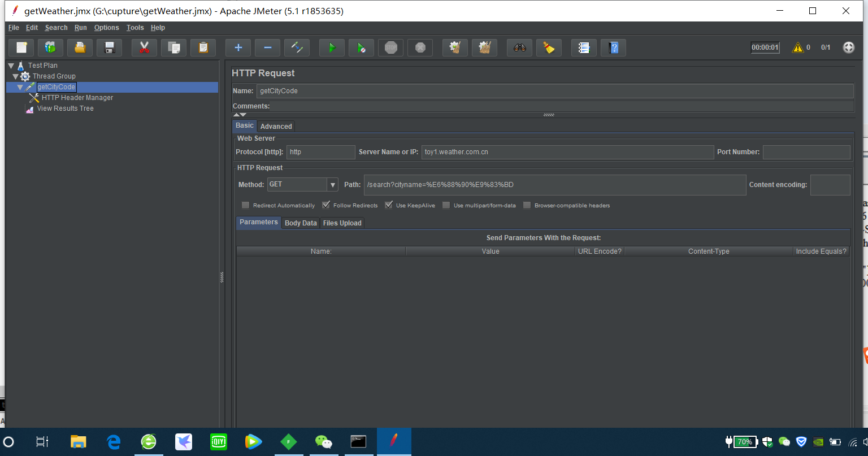868x456 pixels.
Task: Open the Options menu
Action: 107,28
